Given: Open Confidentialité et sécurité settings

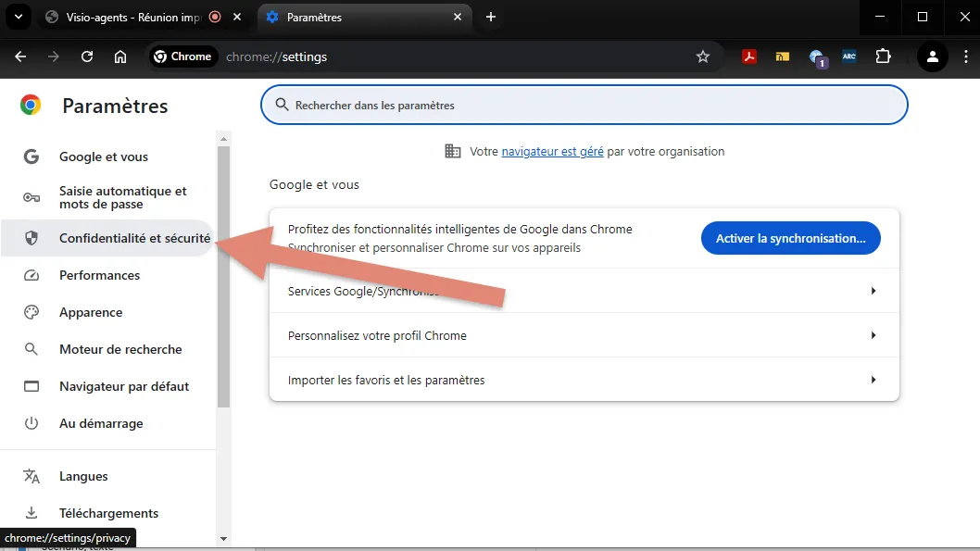Looking at the screenshot, I should click(107, 238).
